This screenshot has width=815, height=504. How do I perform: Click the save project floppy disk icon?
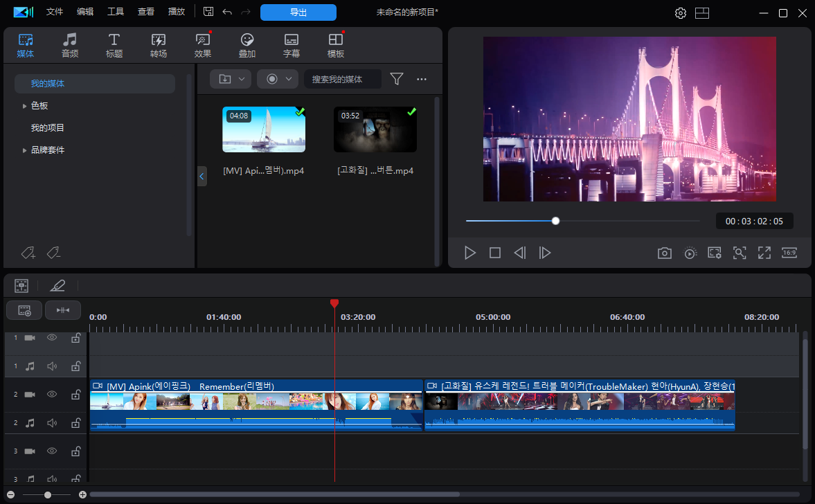pyautogui.click(x=208, y=12)
